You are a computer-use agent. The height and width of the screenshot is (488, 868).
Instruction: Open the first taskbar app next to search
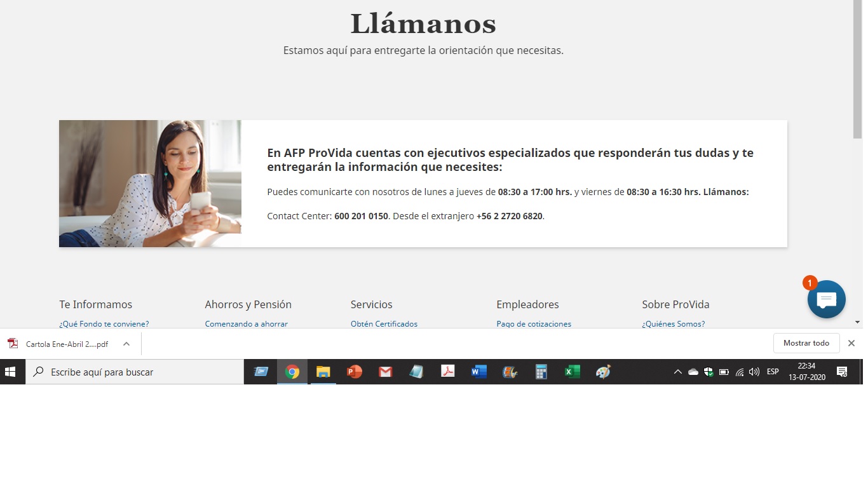(261, 372)
